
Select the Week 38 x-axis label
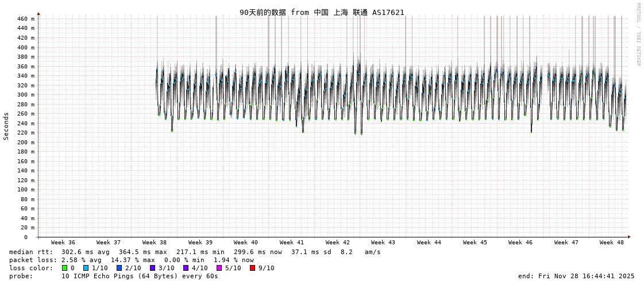pyautogui.click(x=155, y=243)
